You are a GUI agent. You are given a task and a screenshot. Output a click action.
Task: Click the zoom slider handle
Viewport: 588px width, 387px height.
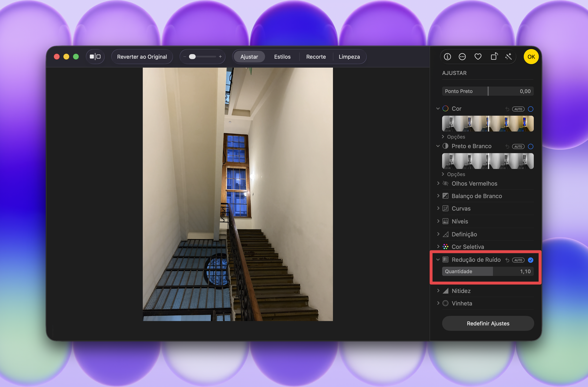click(x=192, y=57)
